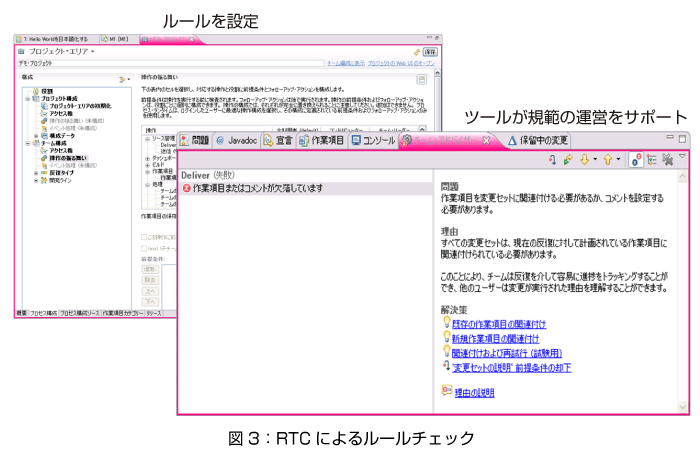Toggle the final checkbox under operations table

[144, 248]
